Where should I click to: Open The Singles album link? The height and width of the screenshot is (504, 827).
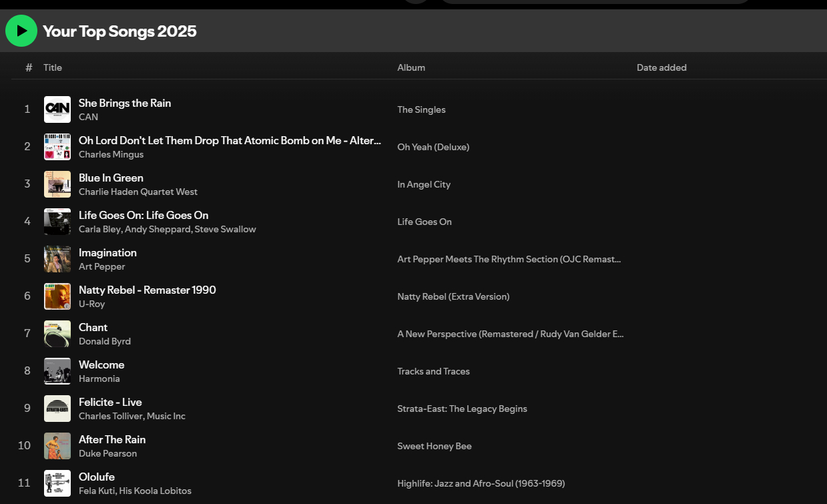[421, 109]
